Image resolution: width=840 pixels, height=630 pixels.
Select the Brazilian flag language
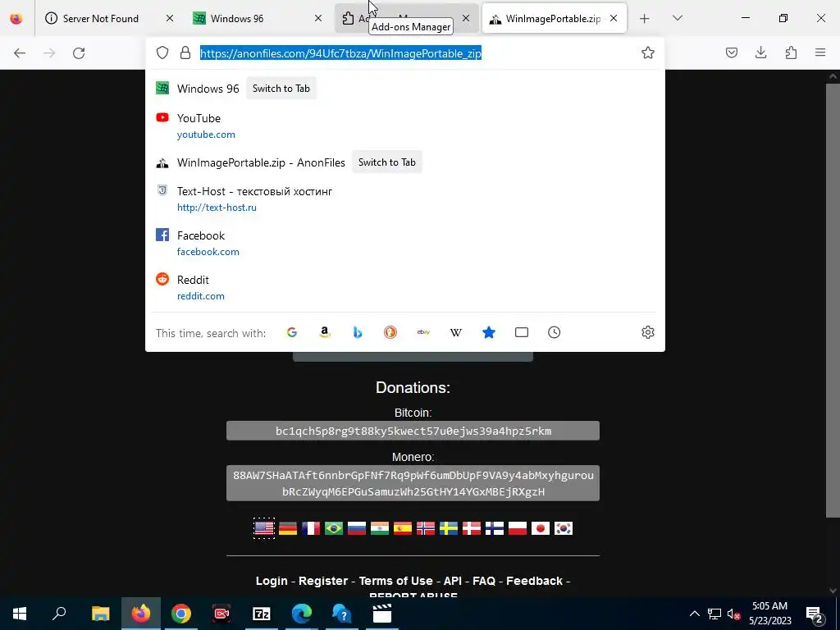pos(334,528)
